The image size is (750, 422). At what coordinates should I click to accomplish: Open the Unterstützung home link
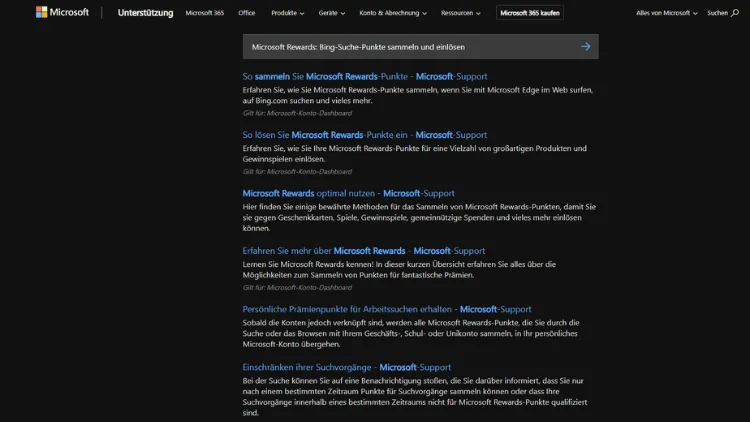coord(145,13)
